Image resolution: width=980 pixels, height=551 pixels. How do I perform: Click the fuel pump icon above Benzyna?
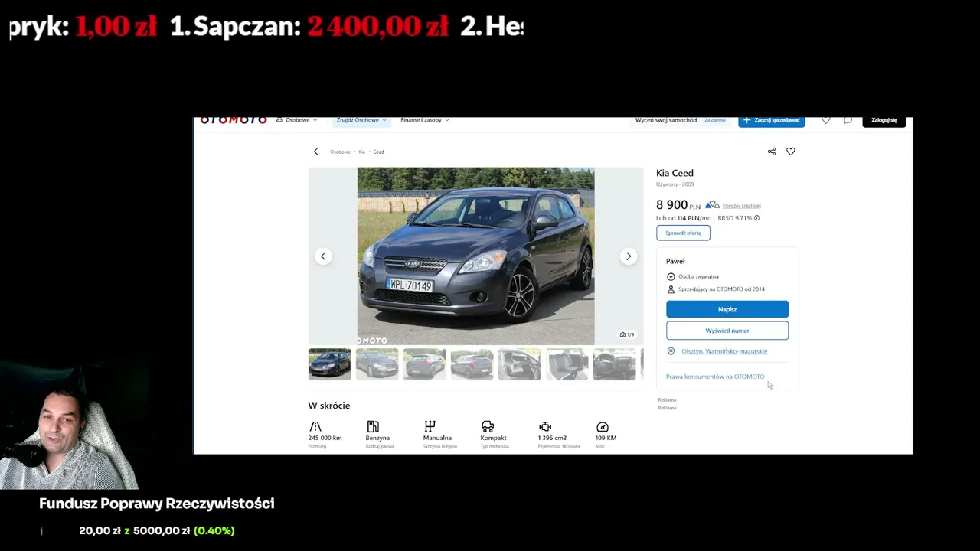click(373, 426)
